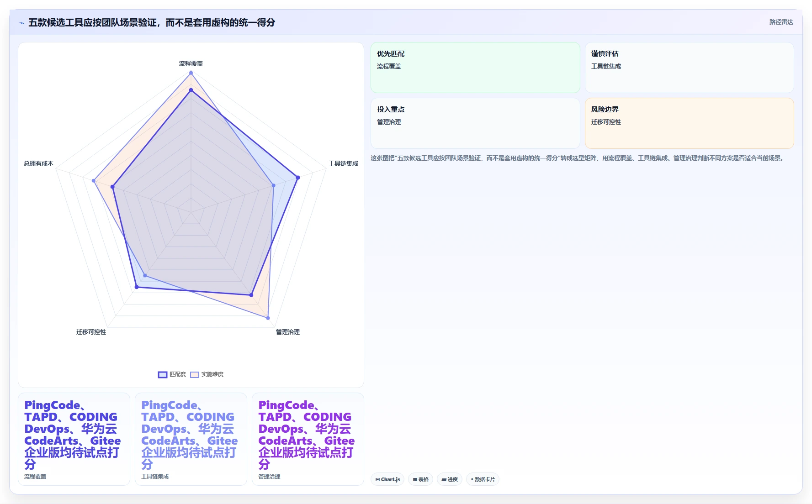Select the 投入重点 card

coord(475,123)
